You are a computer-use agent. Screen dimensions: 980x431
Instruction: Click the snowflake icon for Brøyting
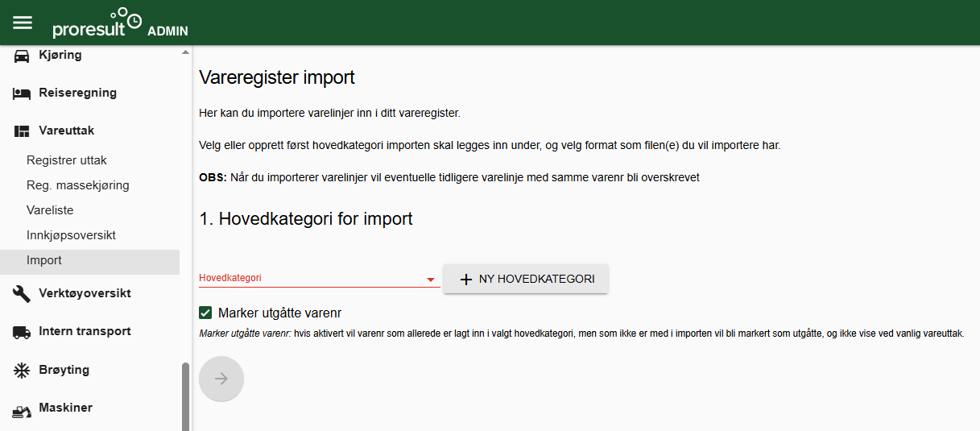22,371
